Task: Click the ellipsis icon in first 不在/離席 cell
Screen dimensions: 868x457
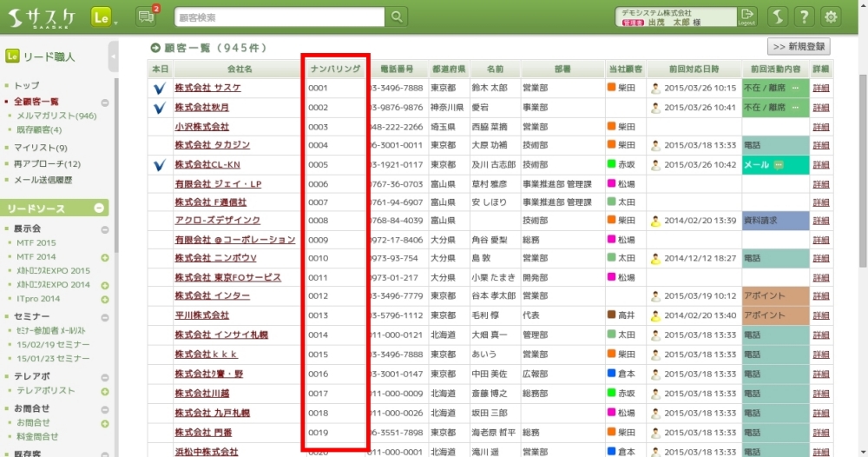Action: tap(794, 88)
